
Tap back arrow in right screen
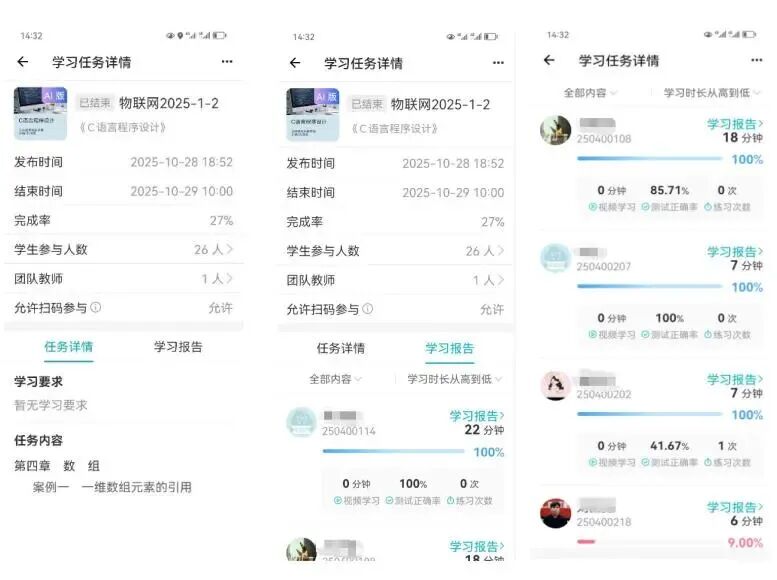(549, 60)
